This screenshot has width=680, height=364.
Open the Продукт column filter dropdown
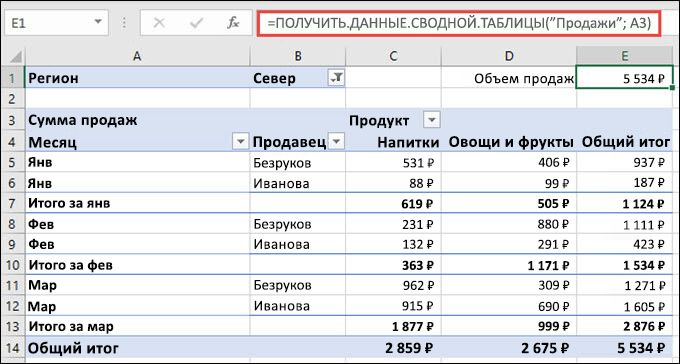point(431,120)
